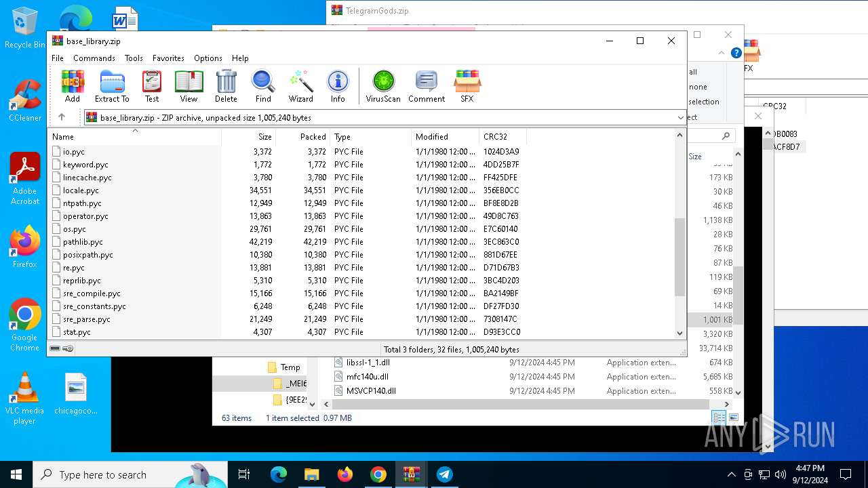Image resolution: width=868 pixels, height=488 pixels.
Task: Go up one folder level arrow
Action: [62, 117]
